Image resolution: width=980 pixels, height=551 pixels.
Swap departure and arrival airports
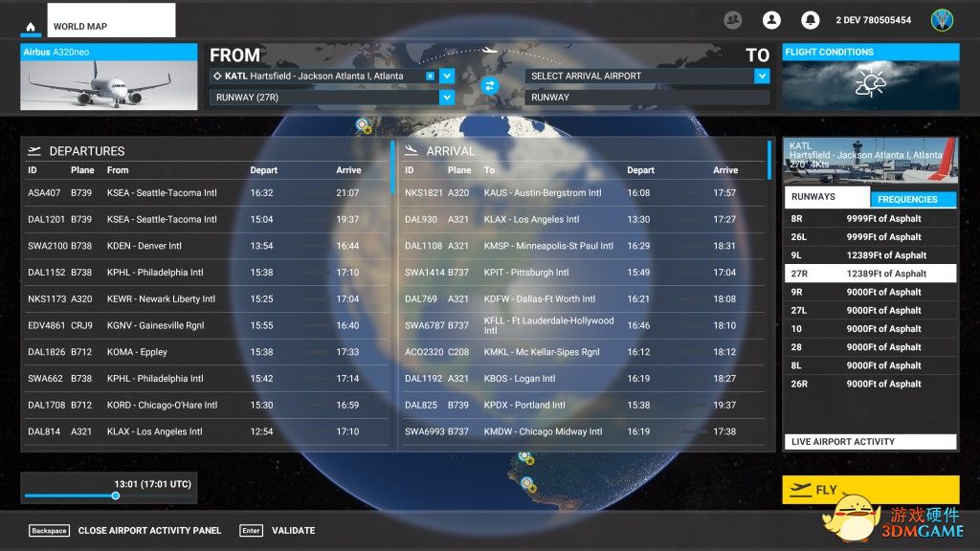click(489, 85)
